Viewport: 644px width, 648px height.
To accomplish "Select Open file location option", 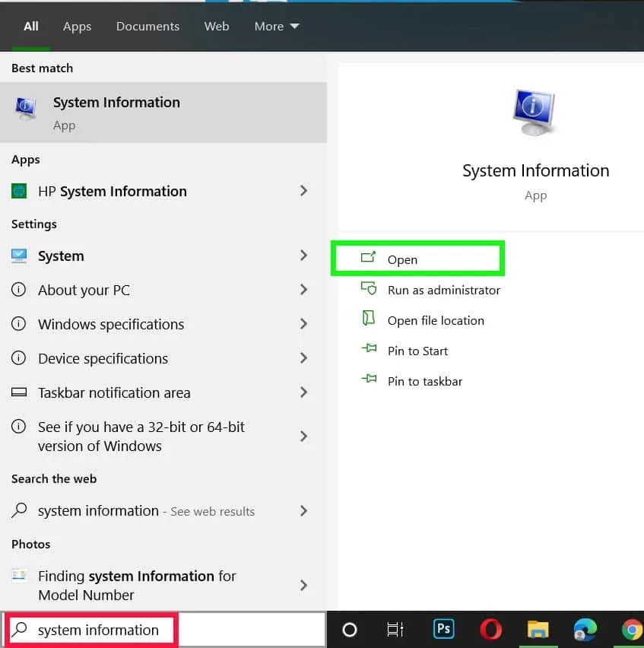I will tap(435, 320).
